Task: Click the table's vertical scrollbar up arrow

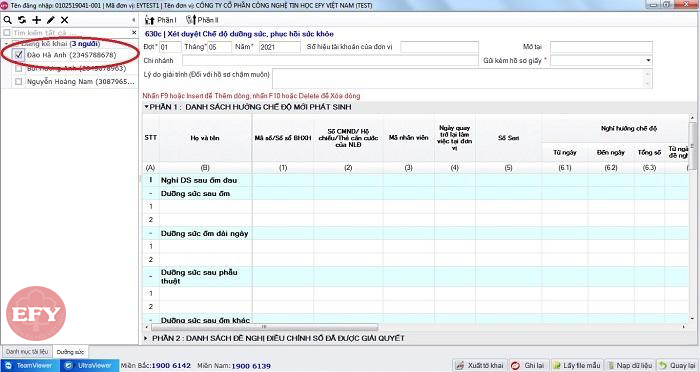Action: coord(692,118)
